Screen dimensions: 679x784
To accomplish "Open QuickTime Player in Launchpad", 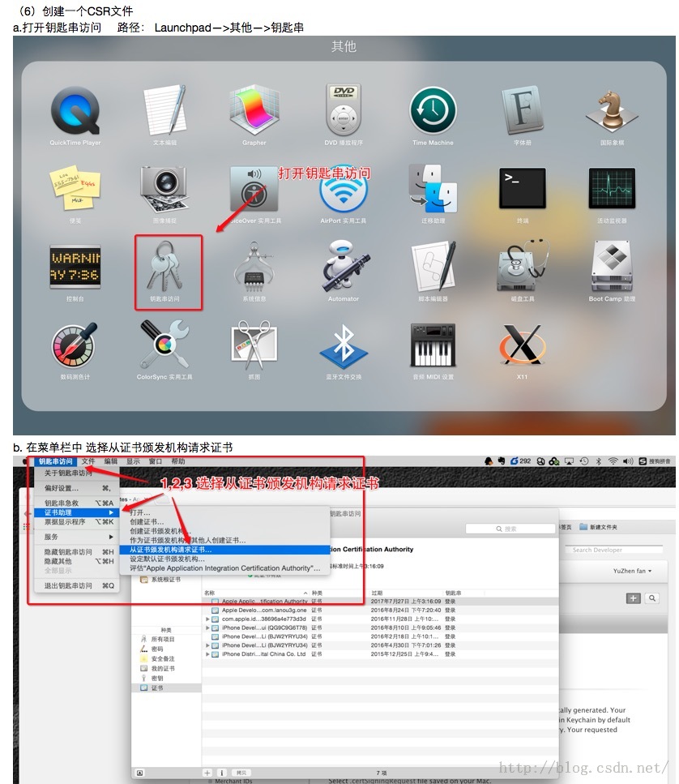I will coord(75,110).
